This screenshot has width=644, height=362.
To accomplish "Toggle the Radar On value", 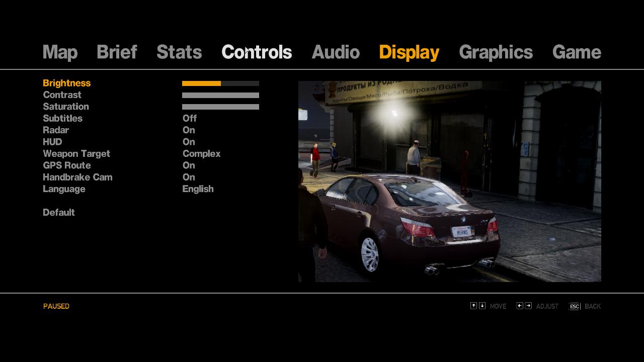I will click(x=189, y=130).
